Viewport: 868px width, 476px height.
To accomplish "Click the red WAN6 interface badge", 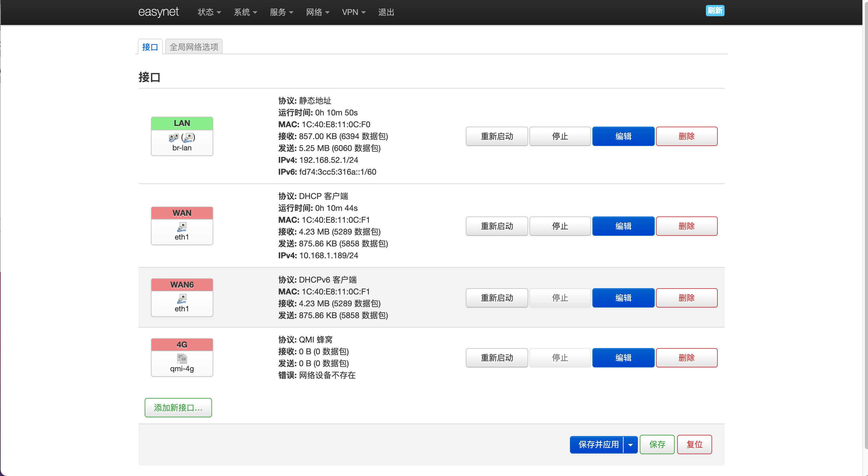I will [x=182, y=285].
